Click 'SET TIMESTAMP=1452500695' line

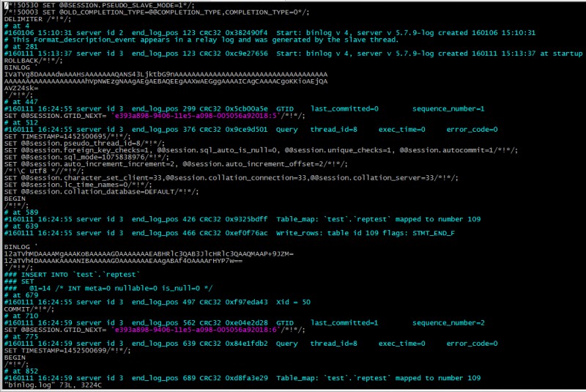[67, 136]
